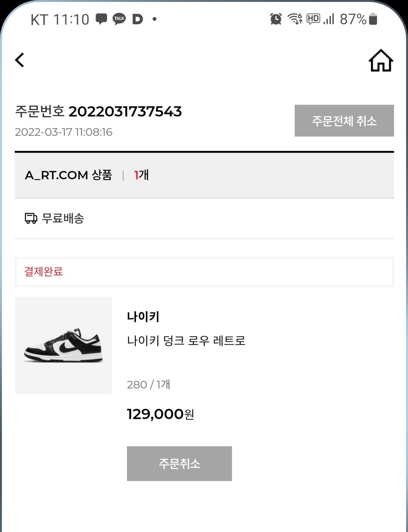Tap the free shipping truck icon
This screenshot has height=532, width=408.
pyautogui.click(x=31, y=218)
